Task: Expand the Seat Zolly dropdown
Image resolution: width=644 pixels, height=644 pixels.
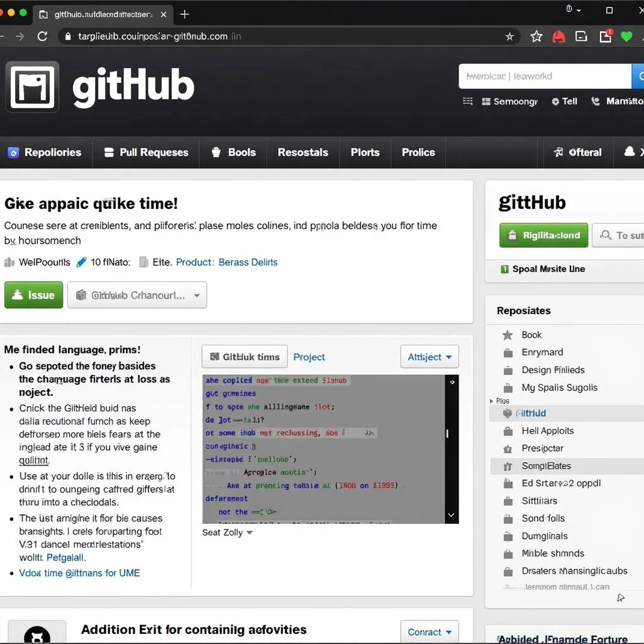Action: point(227,533)
